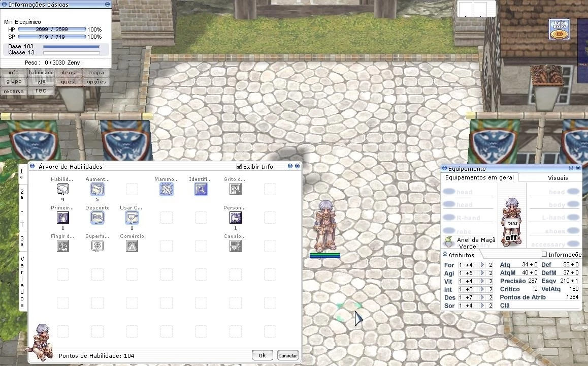Open the T skill tab

coord(22,225)
